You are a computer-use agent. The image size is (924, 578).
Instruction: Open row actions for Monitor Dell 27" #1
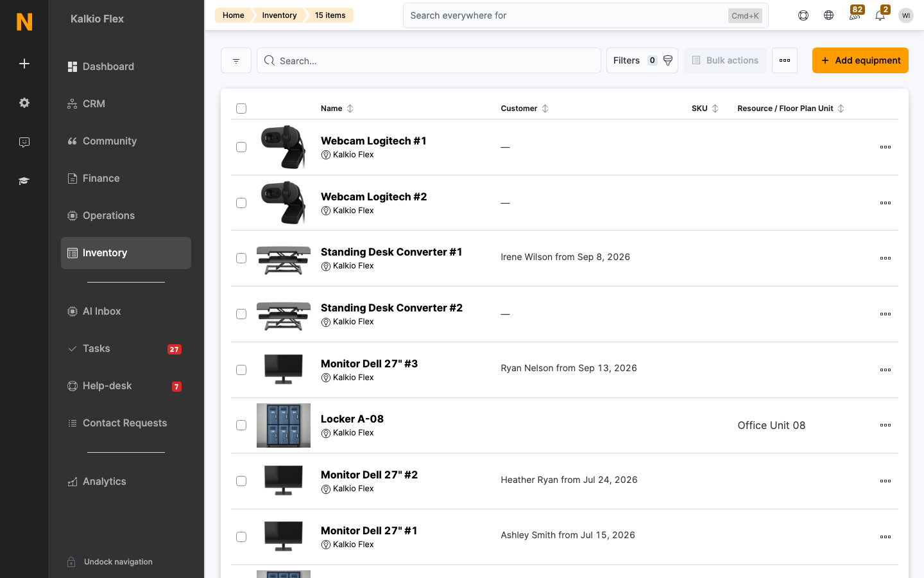pyautogui.click(x=886, y=537)
